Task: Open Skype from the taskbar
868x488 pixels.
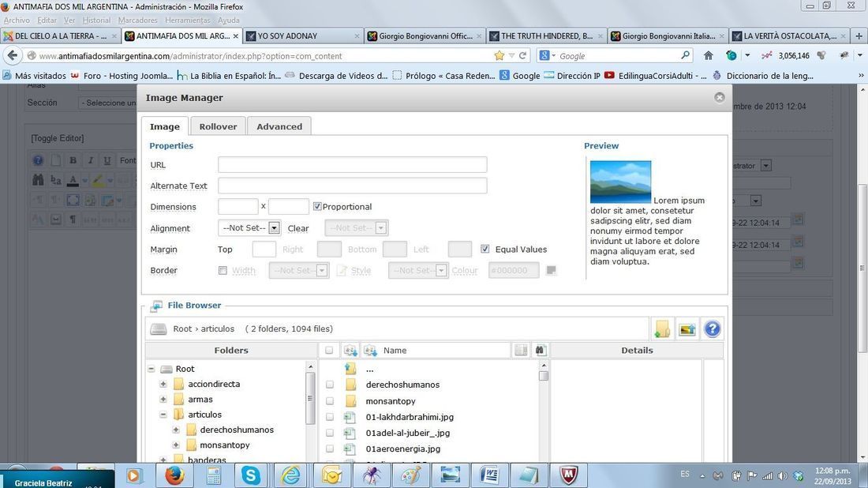Action: coord(251,475)
